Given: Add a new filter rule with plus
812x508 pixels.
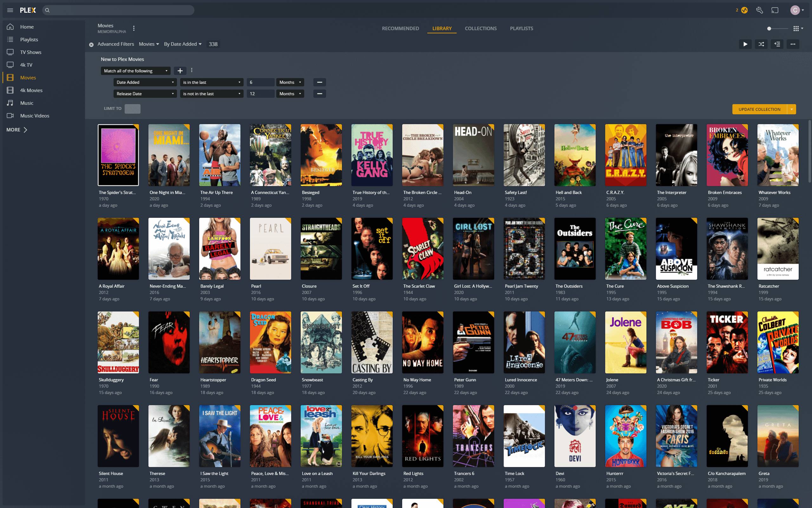Looking at the screenshot, I should [x=180, y=71].
